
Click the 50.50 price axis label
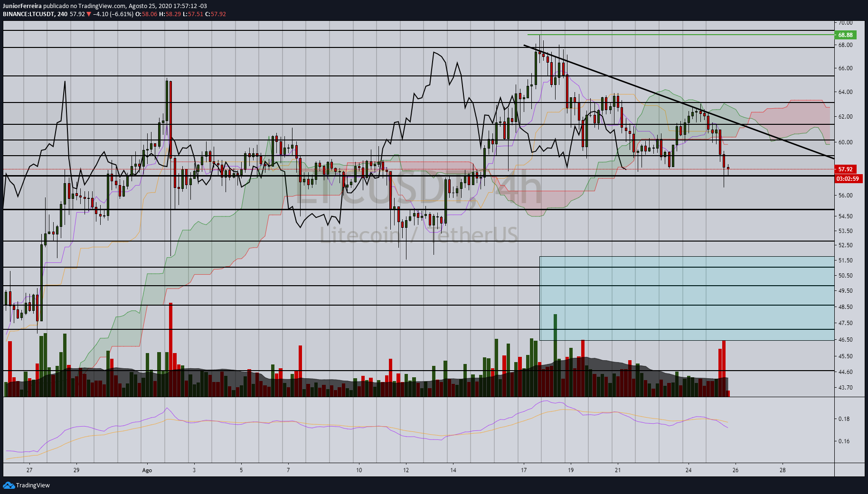[x=845, y=276]
